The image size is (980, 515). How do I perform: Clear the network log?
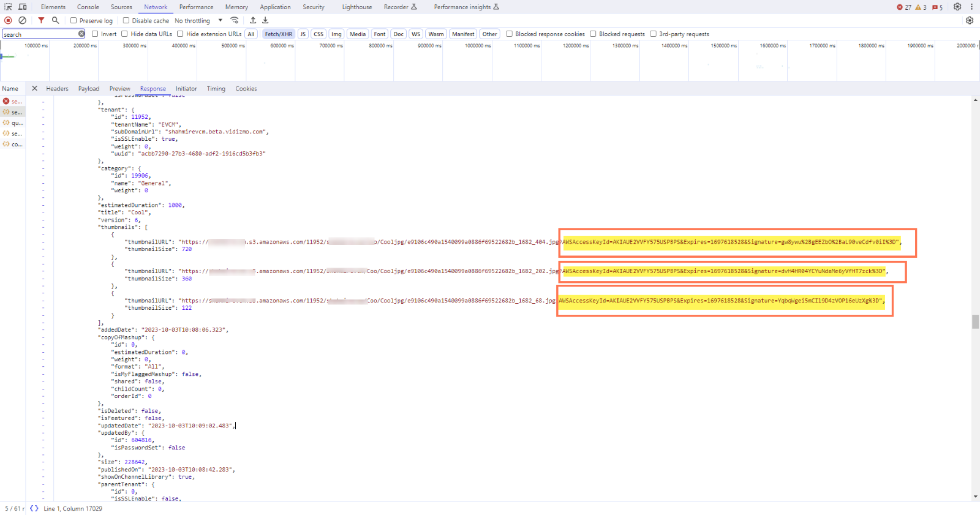(22, 20)
